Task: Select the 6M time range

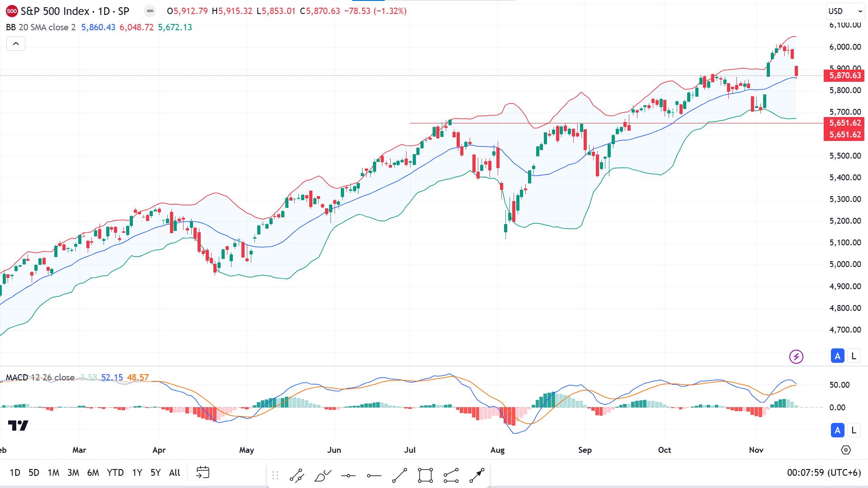Action: (93, 473)
